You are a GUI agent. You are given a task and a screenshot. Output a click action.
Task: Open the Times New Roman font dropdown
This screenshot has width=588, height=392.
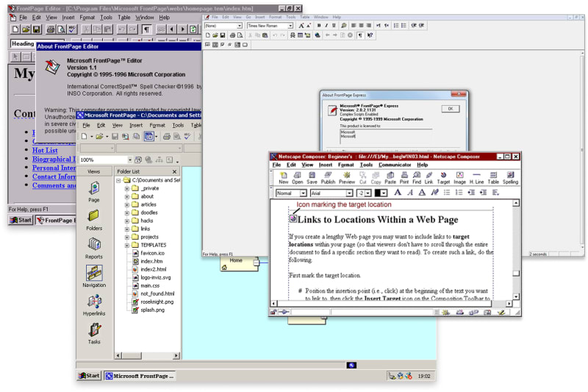point(290,25)
